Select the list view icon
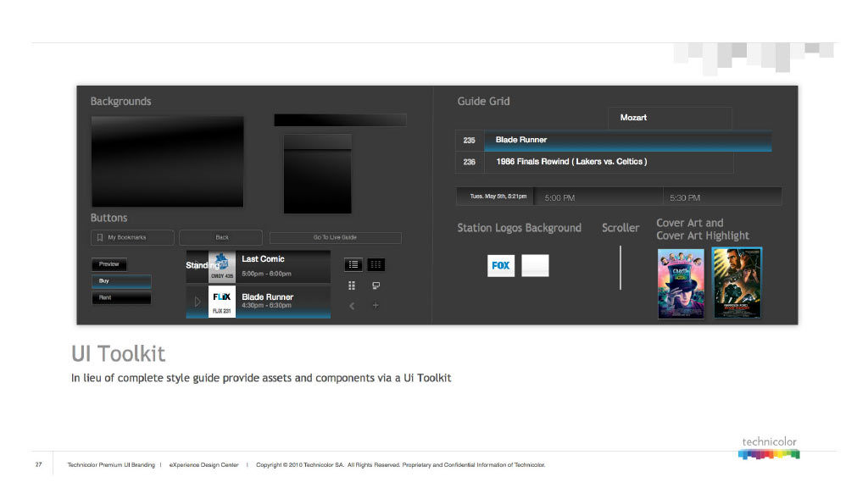The image size is (868, 488). (353, 265)
